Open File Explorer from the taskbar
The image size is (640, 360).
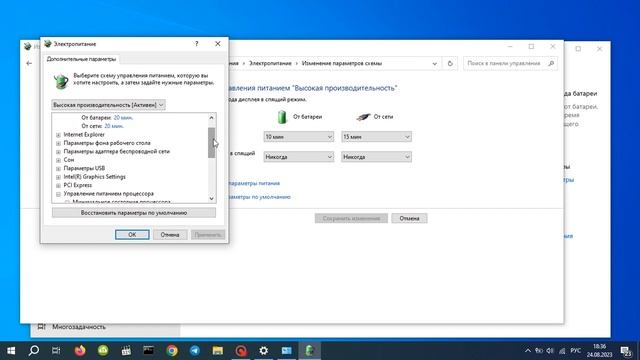(218, 351)
